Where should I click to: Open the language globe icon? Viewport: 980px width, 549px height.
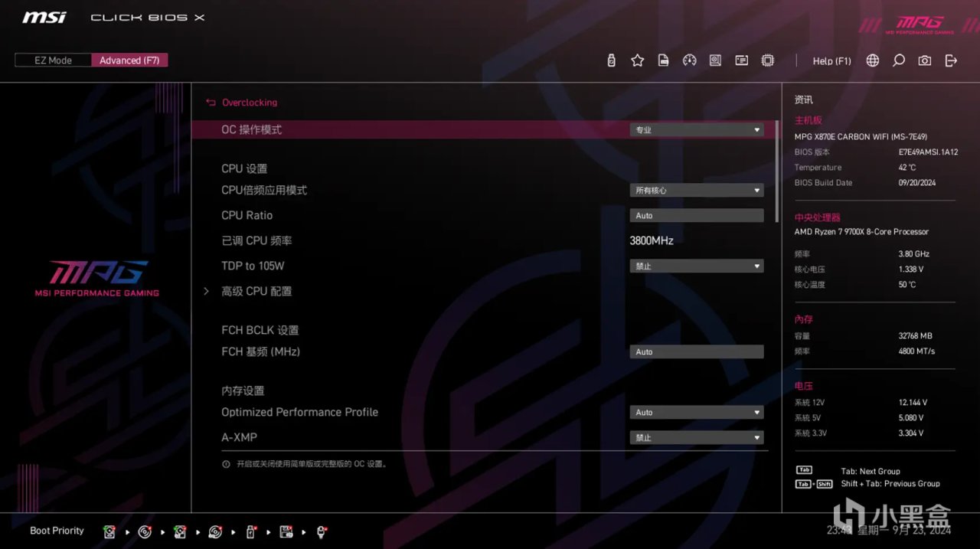tap(873, 60)
